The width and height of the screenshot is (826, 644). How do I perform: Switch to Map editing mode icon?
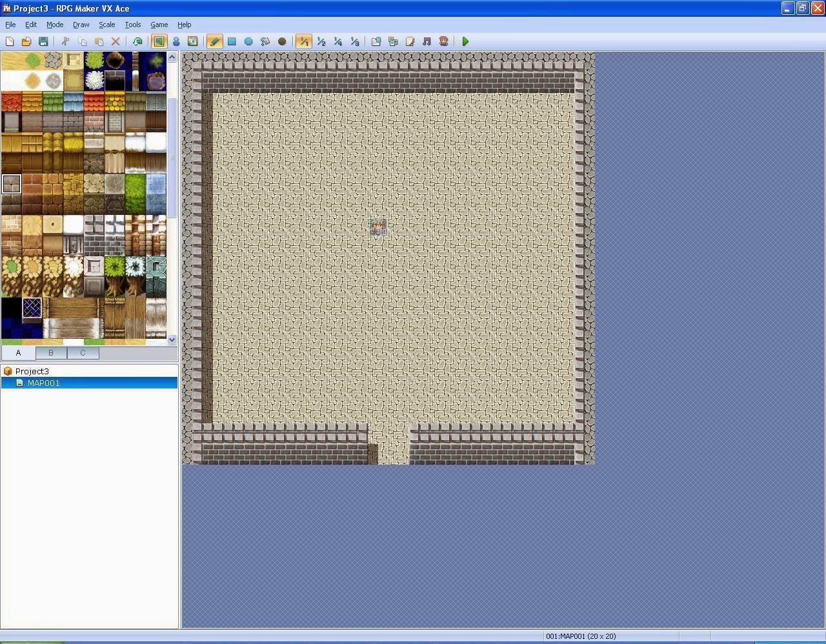pos(159,41)
